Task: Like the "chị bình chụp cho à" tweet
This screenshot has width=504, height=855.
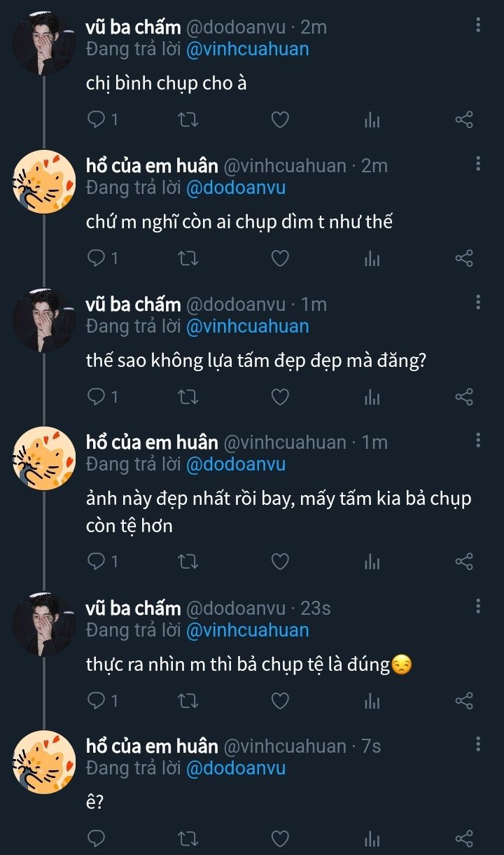Action: 280,120
